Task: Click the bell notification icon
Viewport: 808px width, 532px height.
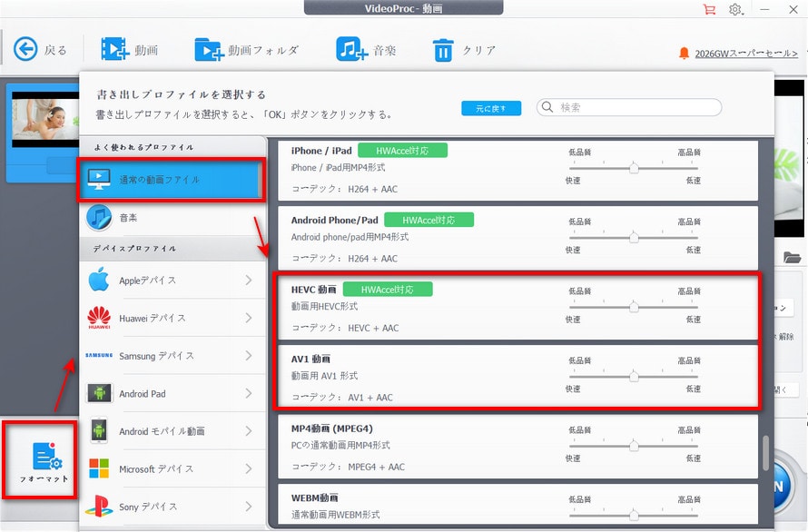Action: [684, 53]
